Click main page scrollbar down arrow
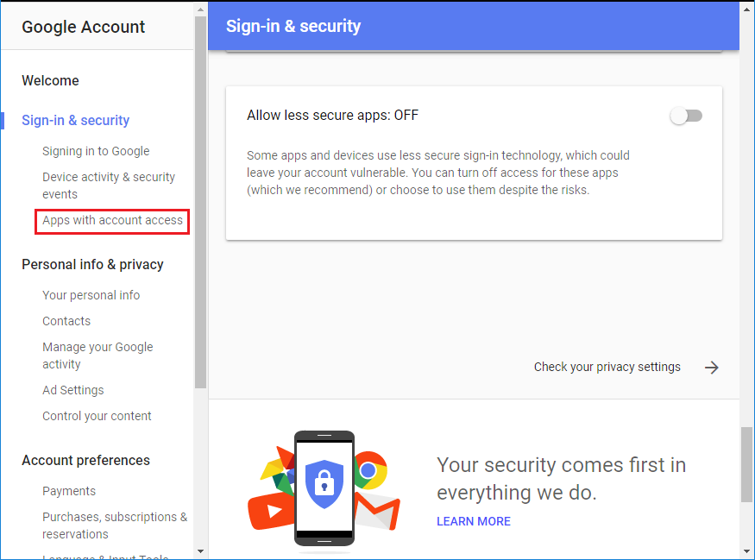Image resolution: width=755 pixels, height=560 pixels. point(747,551)
